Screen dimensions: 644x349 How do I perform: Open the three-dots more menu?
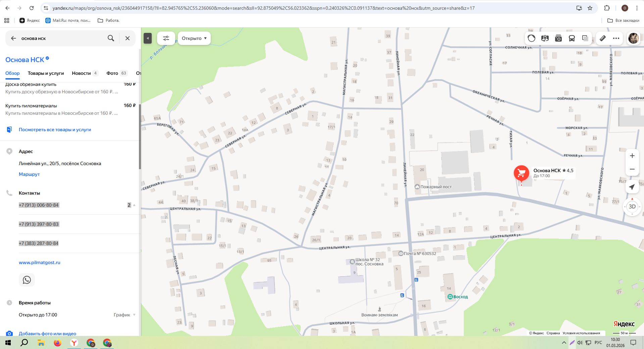(x=616, y=38)
